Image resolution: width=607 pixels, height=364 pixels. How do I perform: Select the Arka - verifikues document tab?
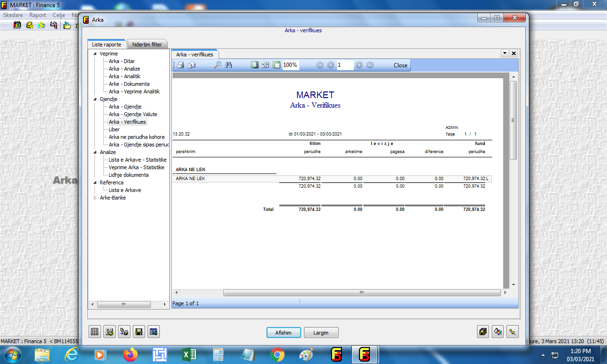point(194,55)
